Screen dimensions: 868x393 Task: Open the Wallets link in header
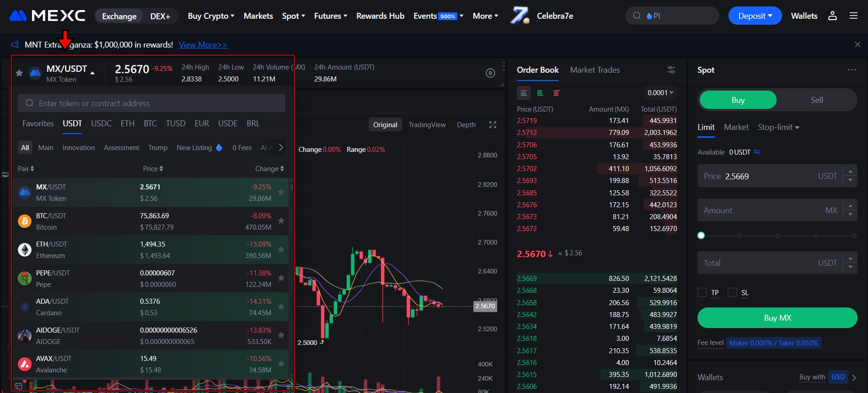[804, 16]
